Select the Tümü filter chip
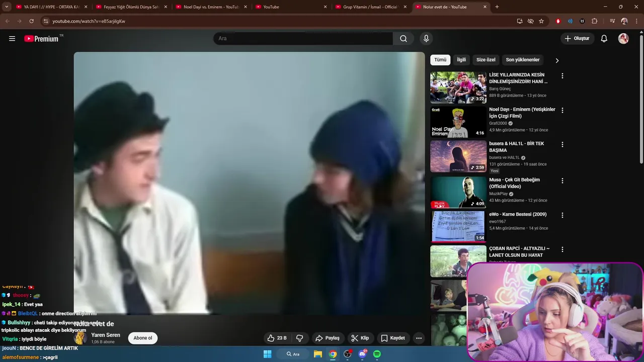644x362 pixels. pos(440,60)
